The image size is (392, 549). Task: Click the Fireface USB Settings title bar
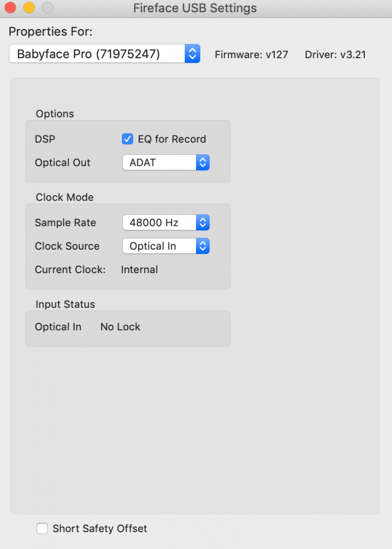(195, 8)
